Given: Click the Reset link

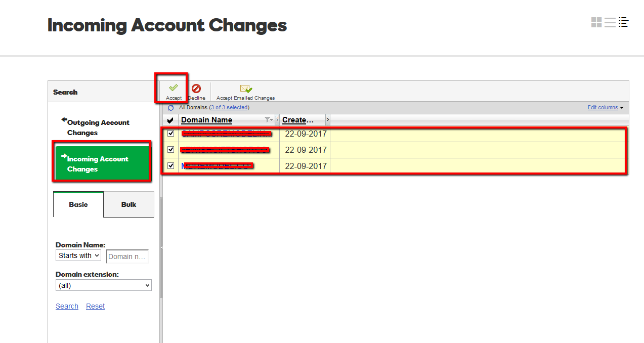Looking at the screenshot, I should (96, 306).
